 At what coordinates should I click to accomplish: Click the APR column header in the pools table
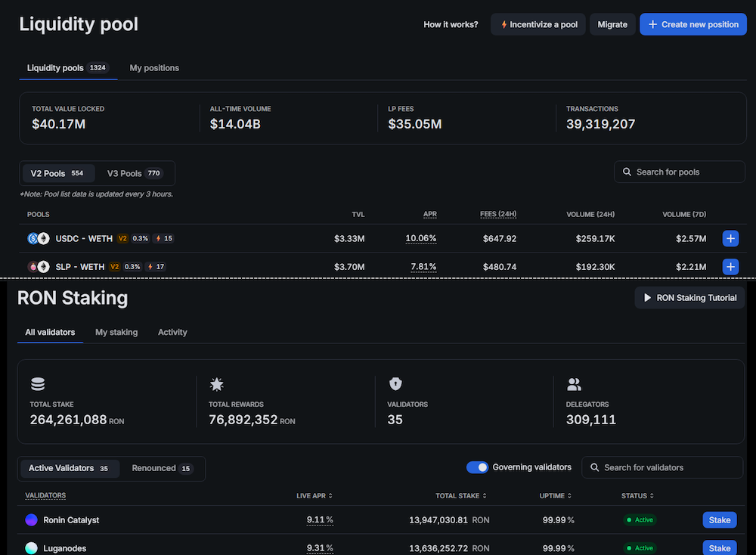429,214
